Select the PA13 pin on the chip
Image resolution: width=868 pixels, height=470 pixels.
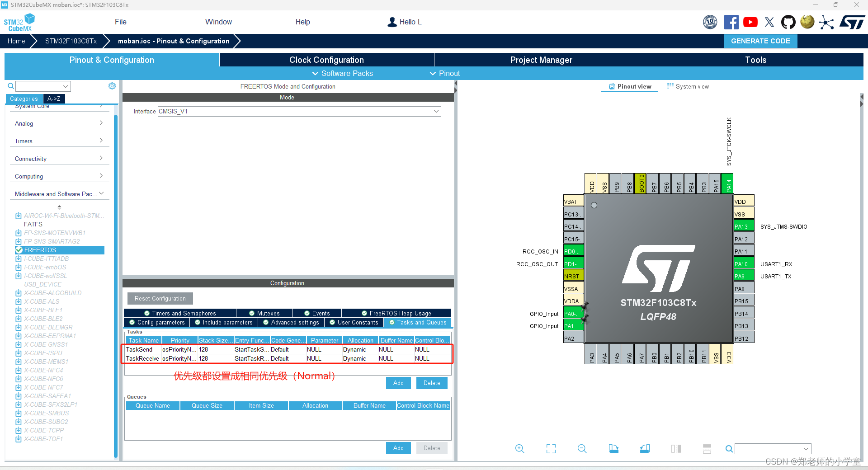pos(744,226)
